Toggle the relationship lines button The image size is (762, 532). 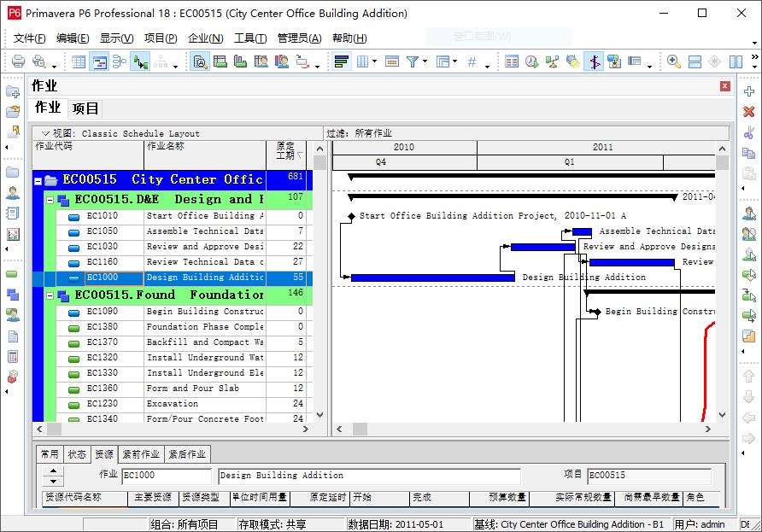click(140, 61)
